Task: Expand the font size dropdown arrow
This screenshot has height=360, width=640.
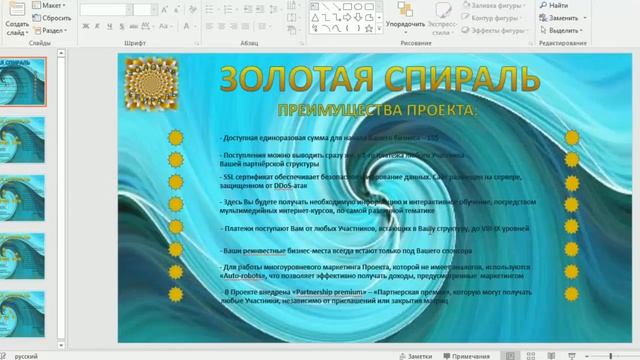Action: click(154, 9)
